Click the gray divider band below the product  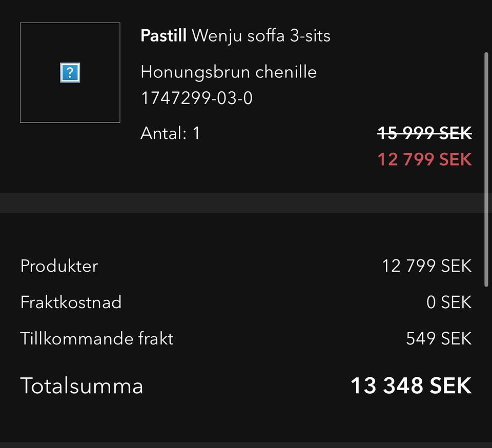click(241, 202)
